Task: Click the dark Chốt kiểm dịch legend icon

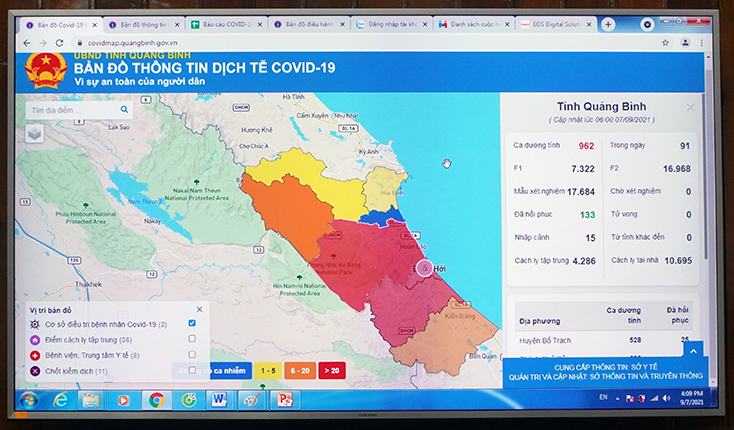Action: (35, 371)
